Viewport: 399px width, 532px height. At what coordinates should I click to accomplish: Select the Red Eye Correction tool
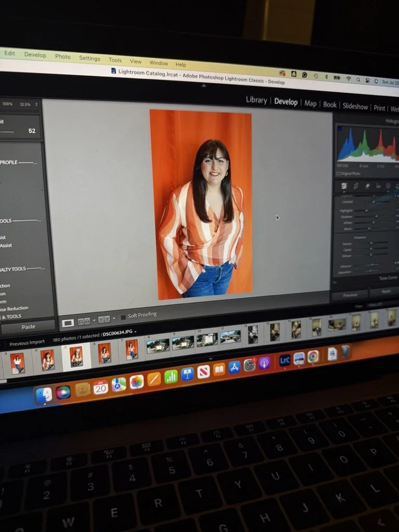click(x=378, y=186)
